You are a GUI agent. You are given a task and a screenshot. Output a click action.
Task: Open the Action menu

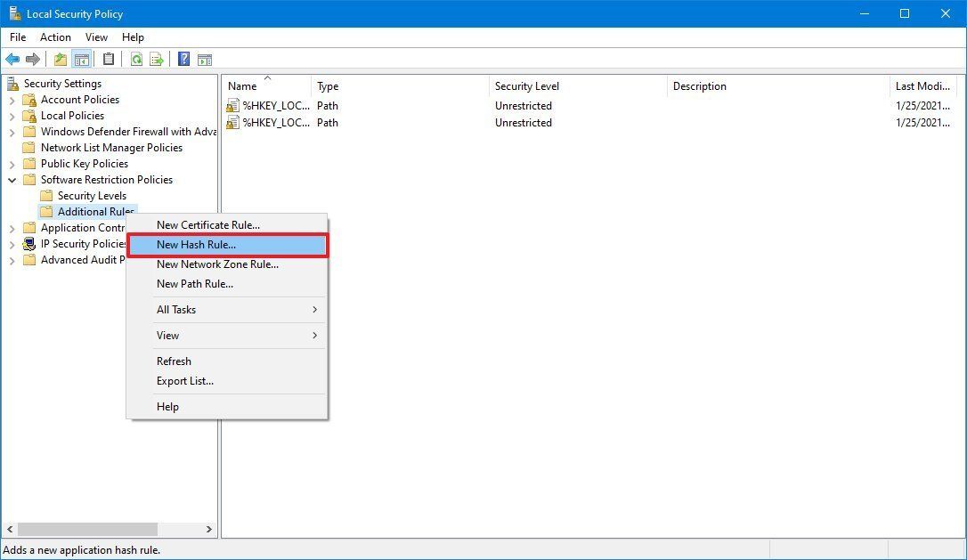coord(55,37)
